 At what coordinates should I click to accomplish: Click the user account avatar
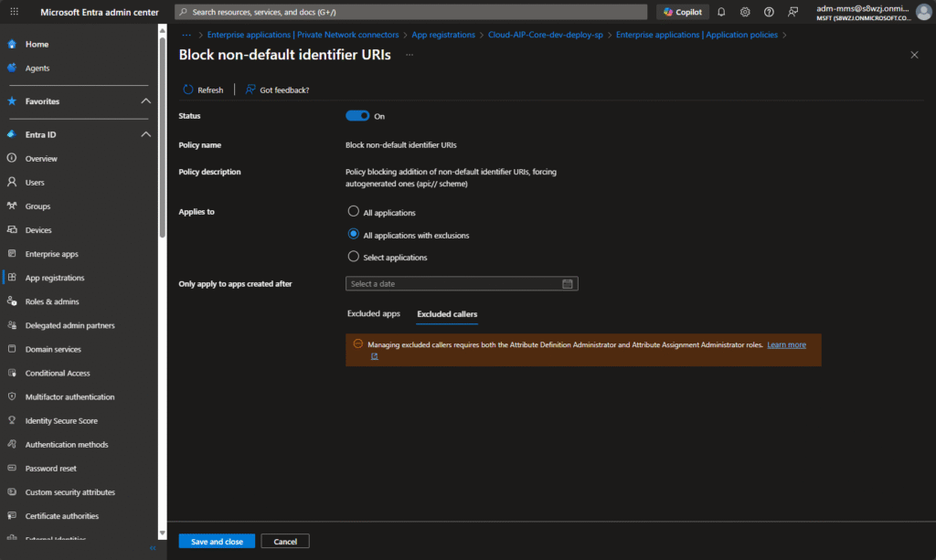pos(923,12)
